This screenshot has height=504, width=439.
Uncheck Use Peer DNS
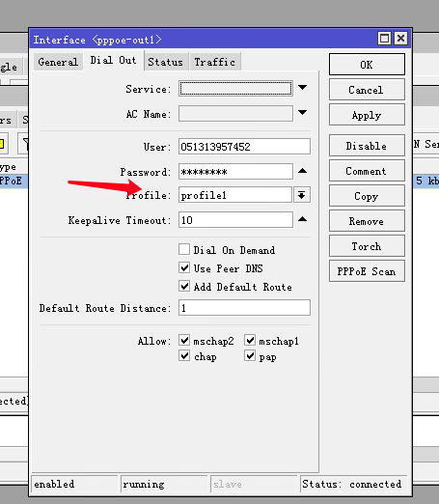(x=184, y=267)
